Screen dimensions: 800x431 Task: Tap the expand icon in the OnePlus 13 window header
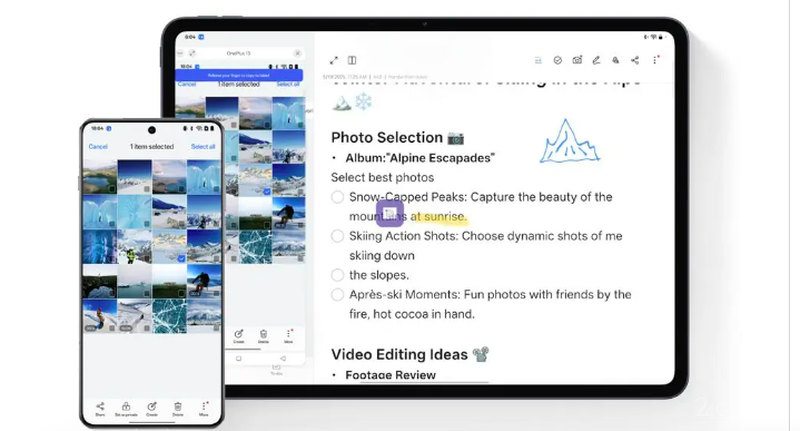(x=192, y=53)
